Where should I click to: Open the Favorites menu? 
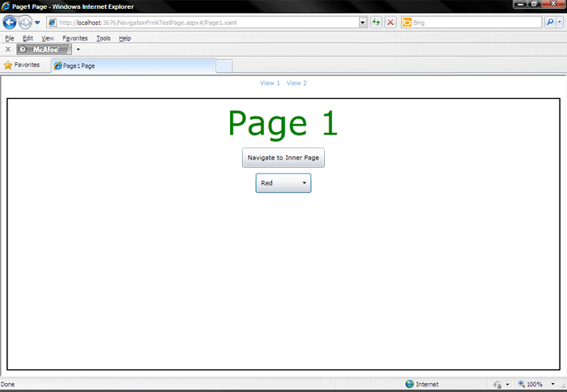pyautogui.click(x=75, y=38)
